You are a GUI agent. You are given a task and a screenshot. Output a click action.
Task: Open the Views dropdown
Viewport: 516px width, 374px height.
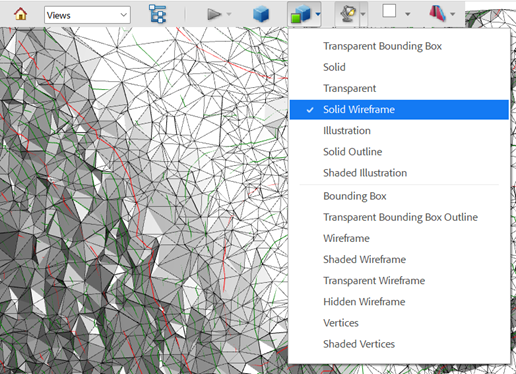click(x=87, y=15)
